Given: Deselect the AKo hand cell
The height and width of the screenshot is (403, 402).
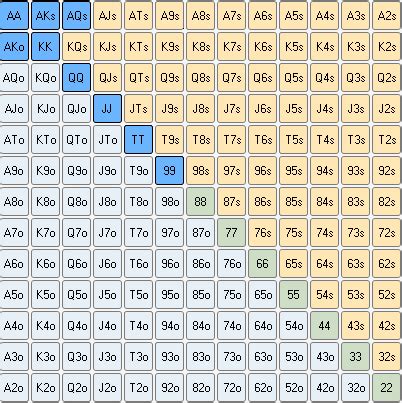Looking at the screenshot, I should point(14,46).
